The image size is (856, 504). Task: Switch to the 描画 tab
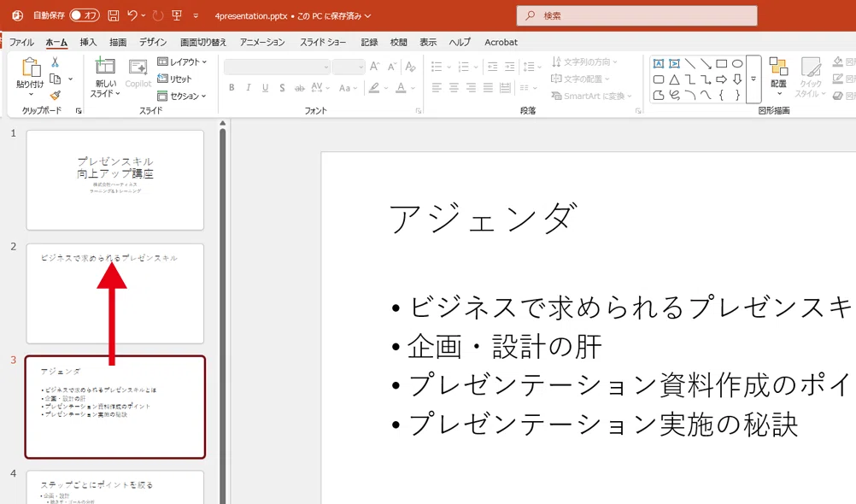click(117, 42)
